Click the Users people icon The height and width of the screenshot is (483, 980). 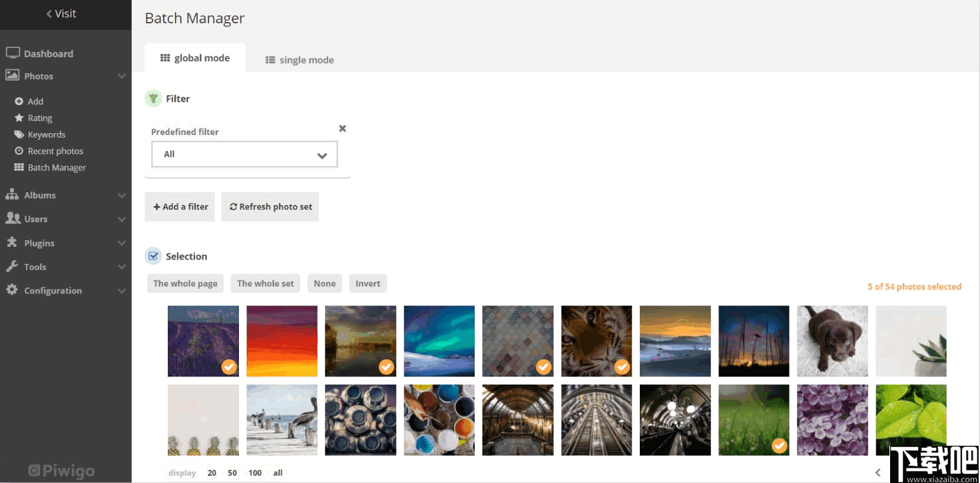coord(13,218)
